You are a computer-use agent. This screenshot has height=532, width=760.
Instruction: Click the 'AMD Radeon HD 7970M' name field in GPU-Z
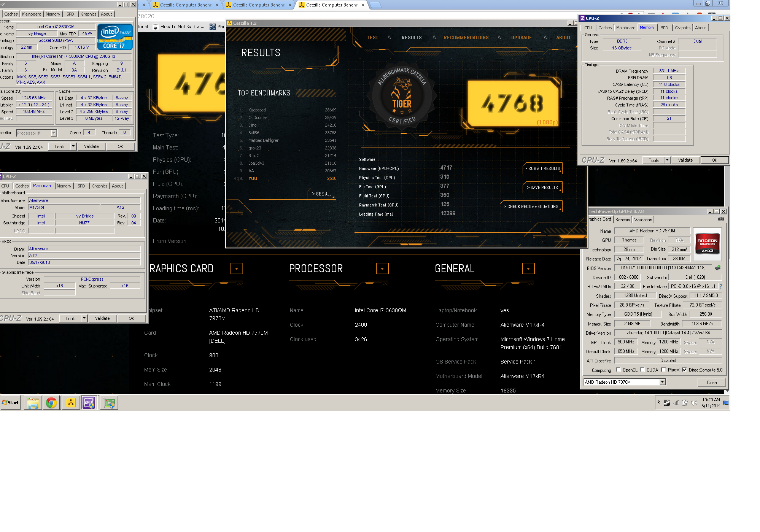point(652,231)
